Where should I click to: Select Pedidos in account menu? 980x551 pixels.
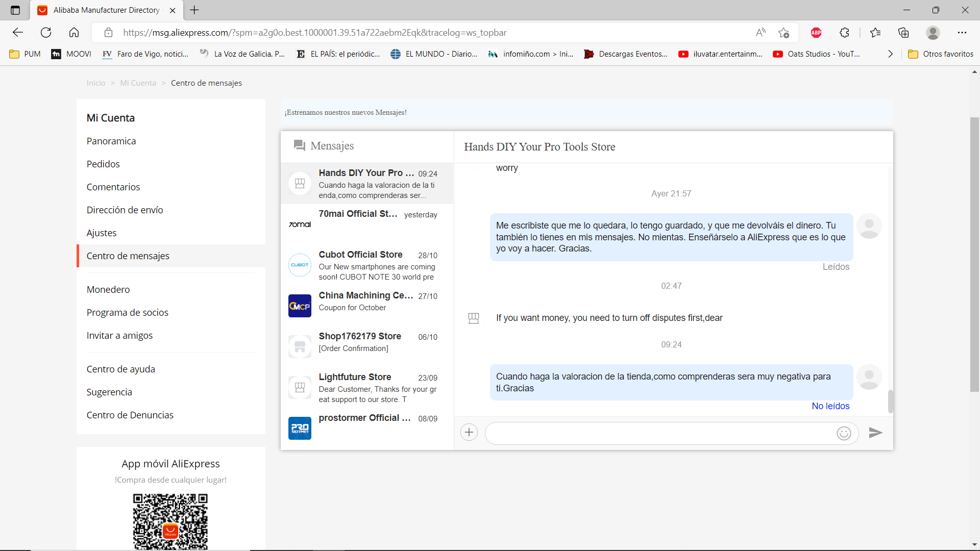click(x=103, y=164)
